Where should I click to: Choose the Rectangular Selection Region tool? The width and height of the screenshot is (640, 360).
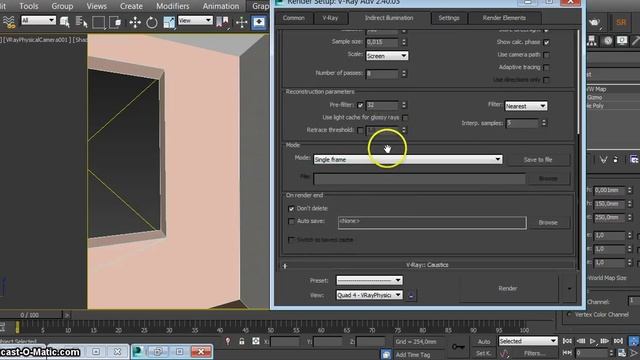tap(98, 22)
